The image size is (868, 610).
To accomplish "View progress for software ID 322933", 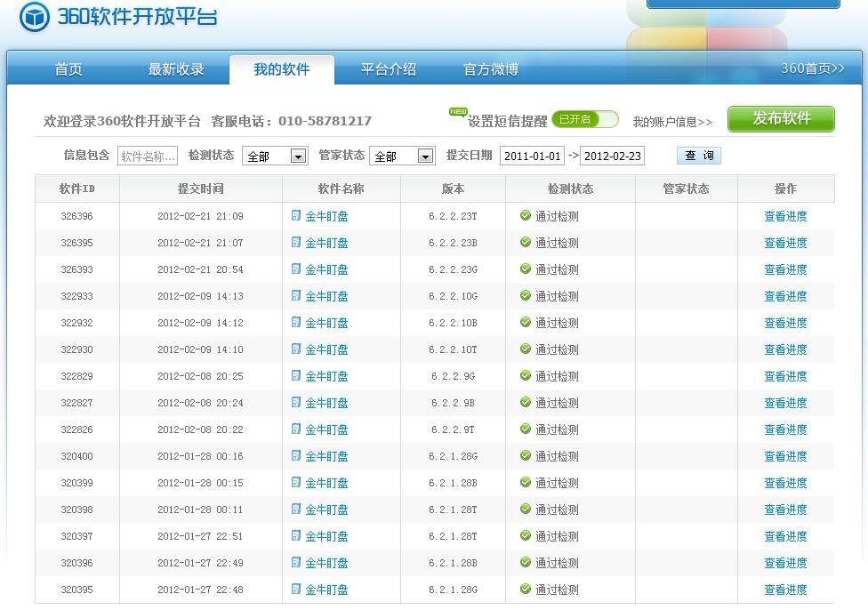I will click(x=785, y=295).
